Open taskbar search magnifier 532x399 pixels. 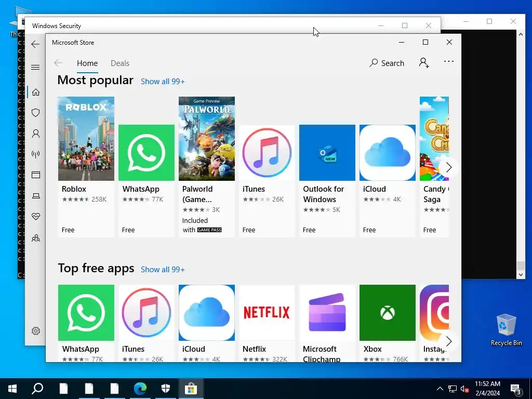coord(37,389)
